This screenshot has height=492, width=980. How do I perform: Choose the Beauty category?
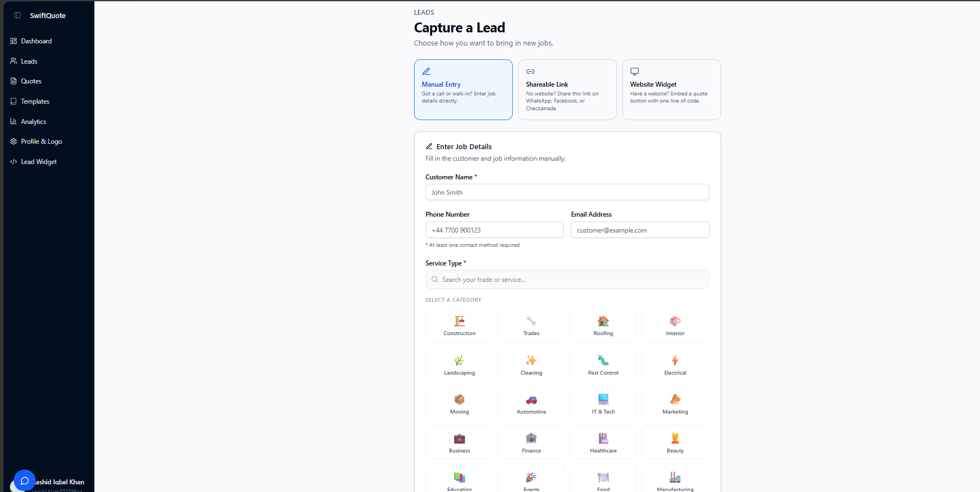point(675,442)
